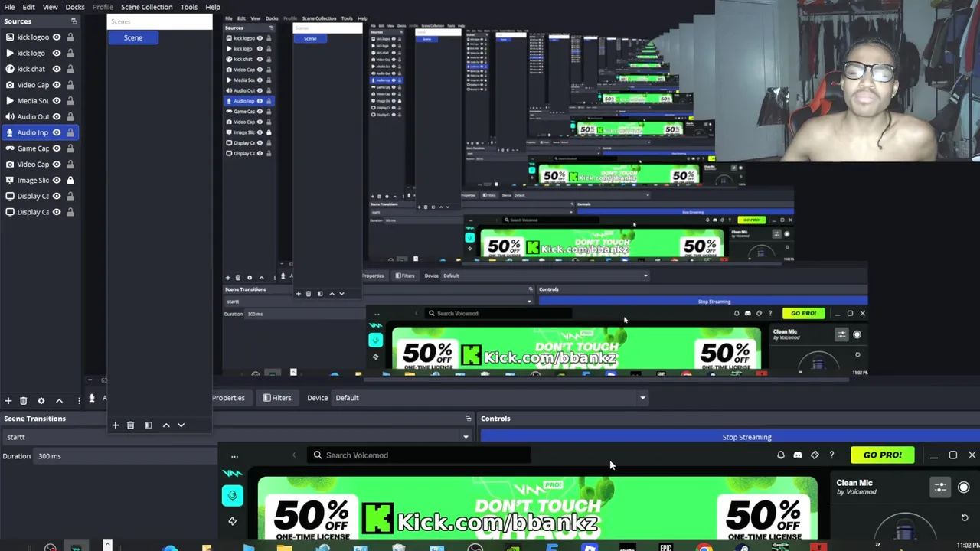The height and width of the screenshot is (551, 980).
Task: Pop out Scene Transitions dock
Action: [468, 419]
